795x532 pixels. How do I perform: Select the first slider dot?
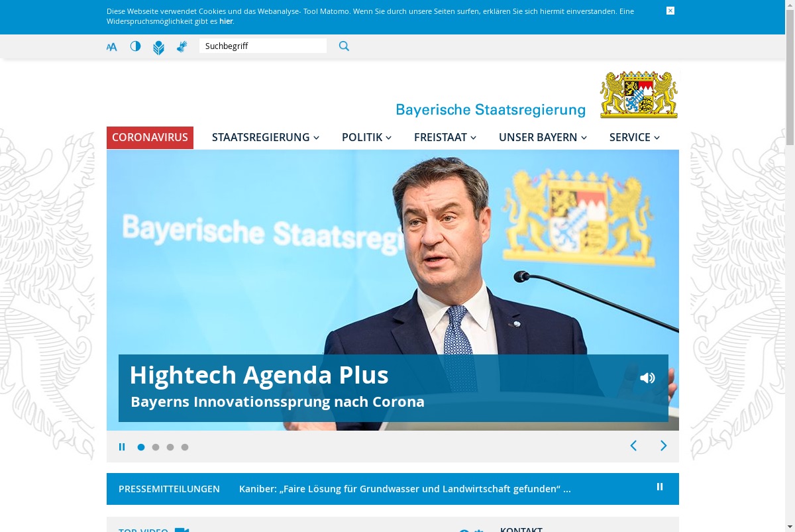[x=141, y=447]
